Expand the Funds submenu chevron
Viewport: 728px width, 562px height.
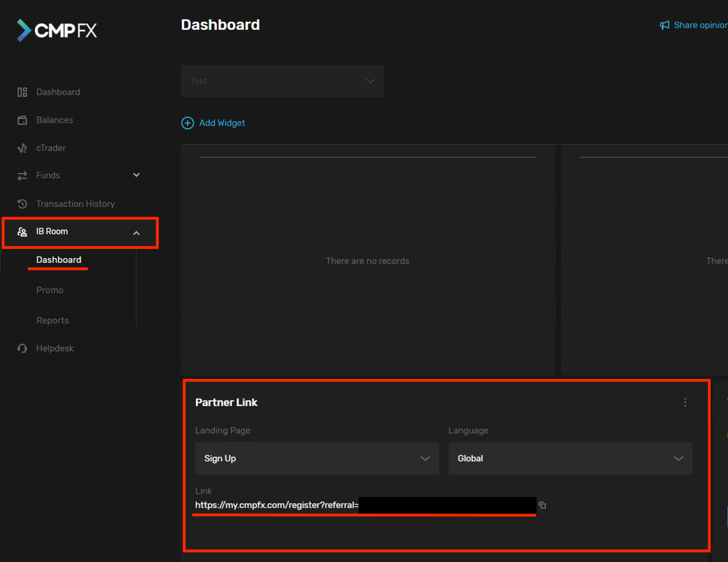coord(136,175)
